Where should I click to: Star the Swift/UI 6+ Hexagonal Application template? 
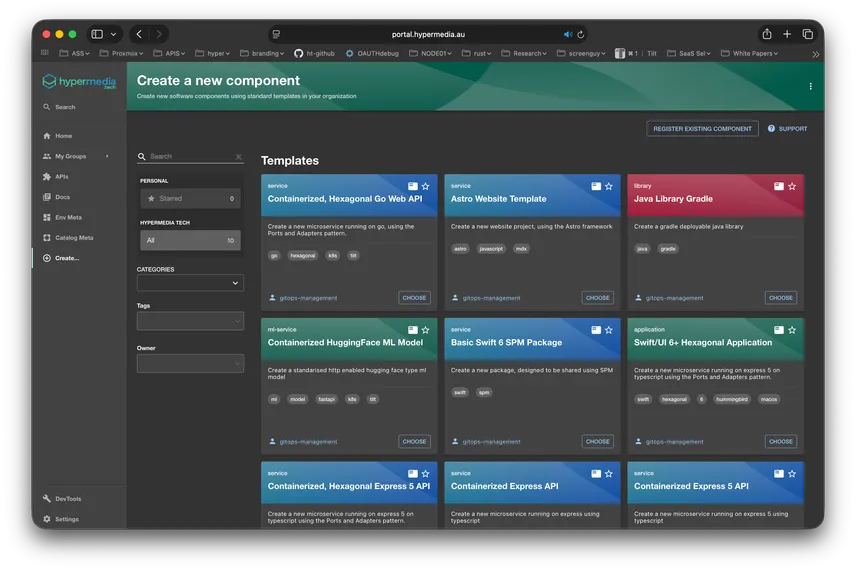tap(792, 330)
